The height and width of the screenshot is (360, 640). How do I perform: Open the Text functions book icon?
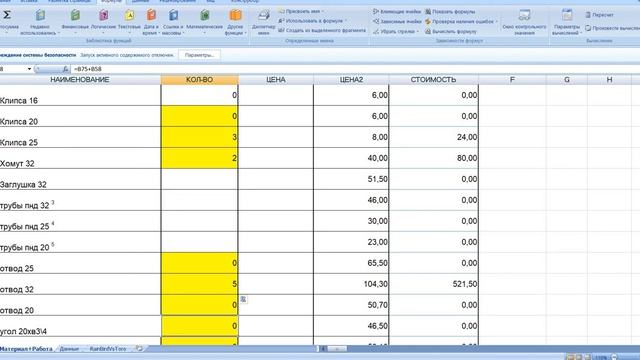coord(129,16)
